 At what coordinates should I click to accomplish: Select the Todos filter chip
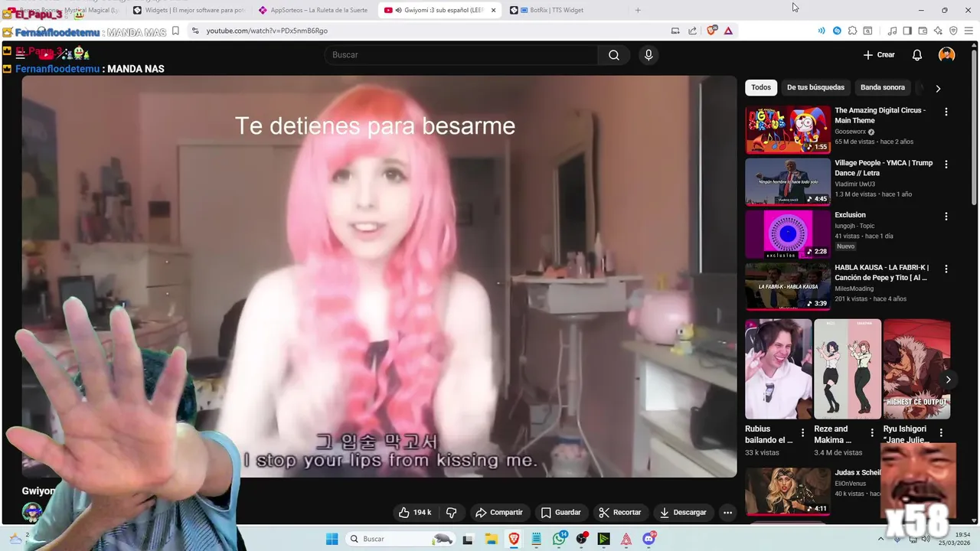761,87
